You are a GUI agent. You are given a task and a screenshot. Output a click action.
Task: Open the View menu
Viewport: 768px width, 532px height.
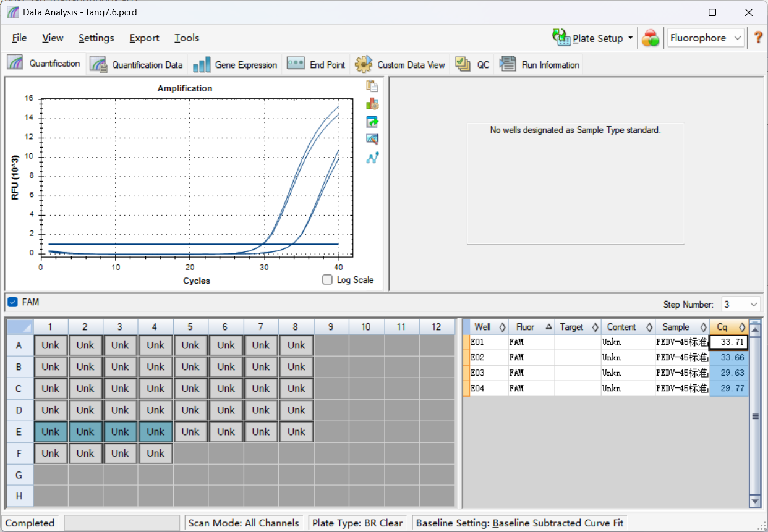click(x=53, y=38)
